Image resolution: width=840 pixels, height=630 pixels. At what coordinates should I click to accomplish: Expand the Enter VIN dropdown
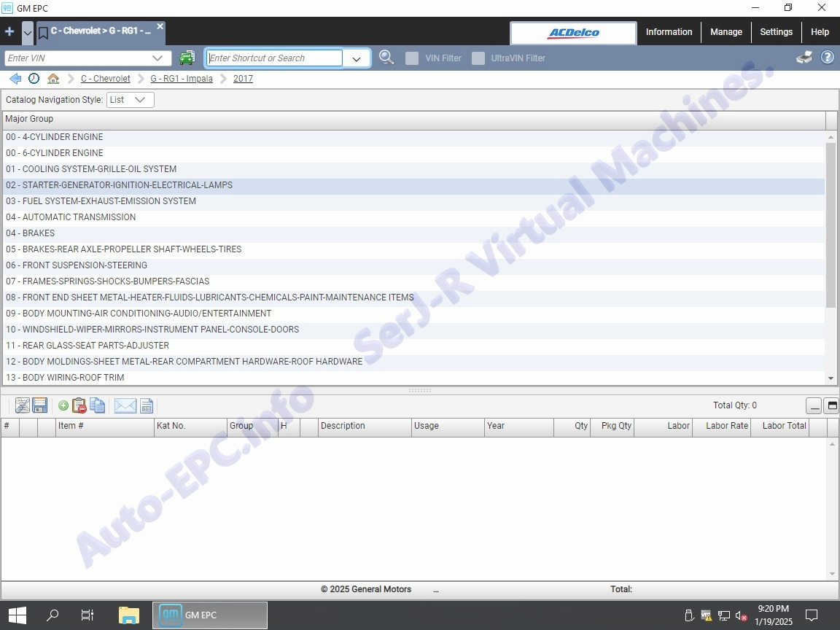tap(157, 58)
